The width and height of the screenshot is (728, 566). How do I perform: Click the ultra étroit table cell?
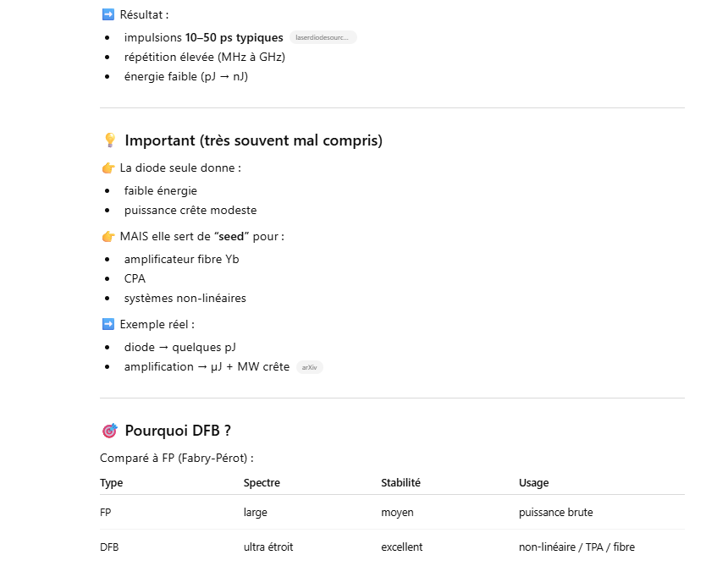268,547
